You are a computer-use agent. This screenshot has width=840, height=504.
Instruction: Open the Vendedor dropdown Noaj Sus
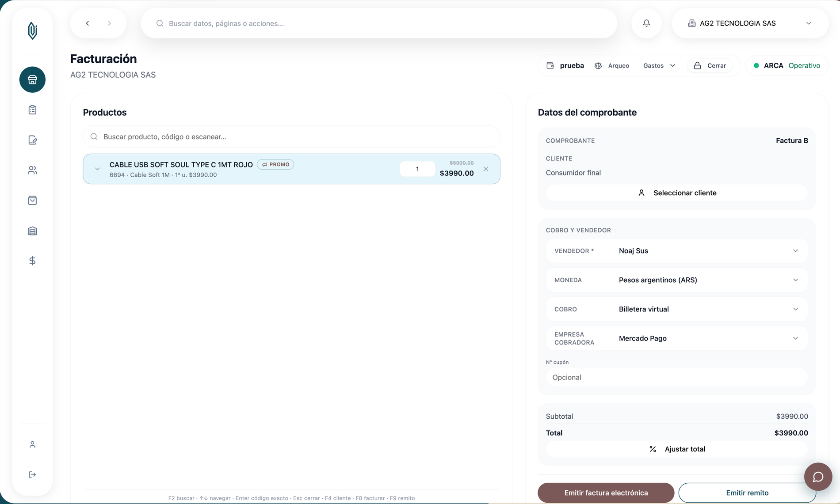tap(676, 251)
